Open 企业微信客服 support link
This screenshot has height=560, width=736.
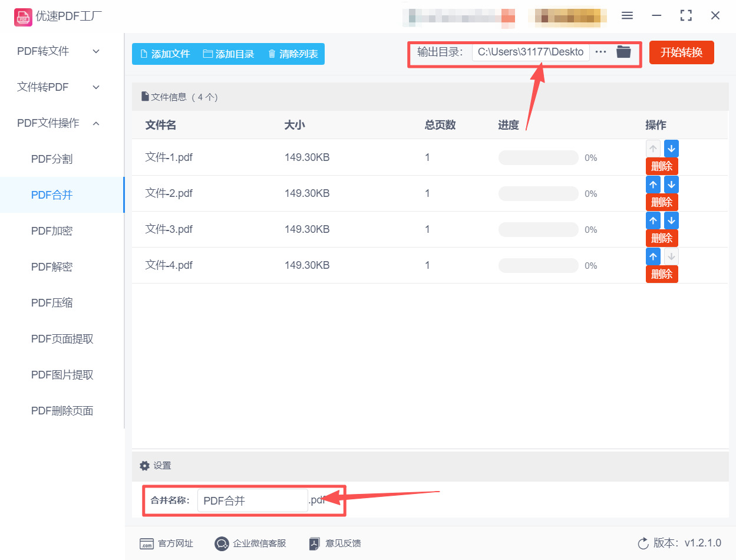(x=250, y=543)
